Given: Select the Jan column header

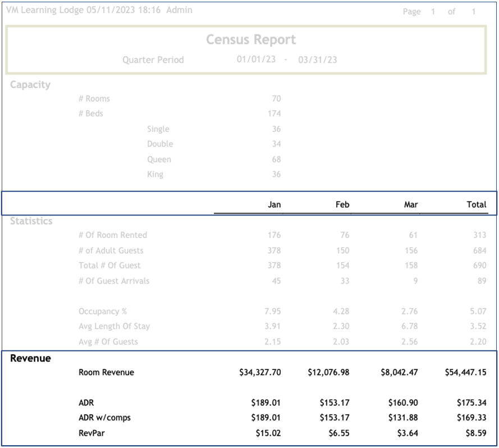Looking at the screenshot, I should (x=274, y=205).
